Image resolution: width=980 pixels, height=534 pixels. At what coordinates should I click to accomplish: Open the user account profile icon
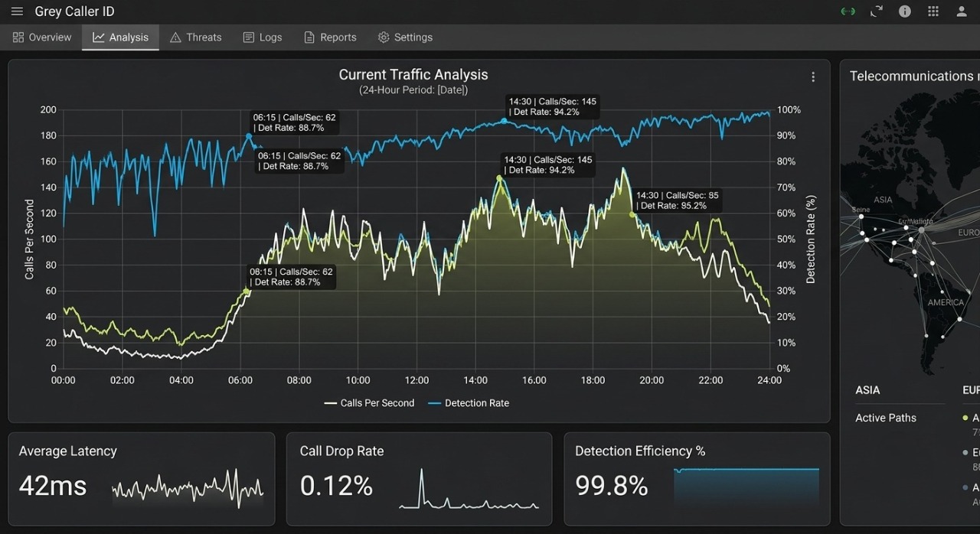962,11
